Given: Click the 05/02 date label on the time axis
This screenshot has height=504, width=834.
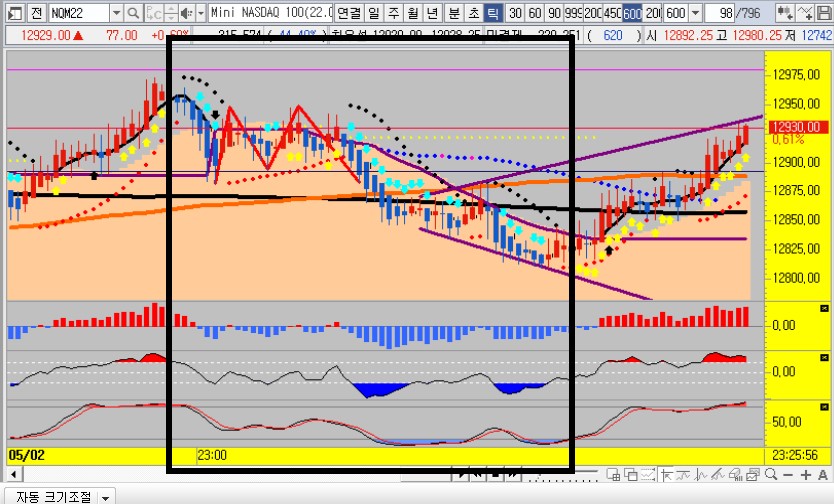Looking at the screenshot, I should click(27, 455).
